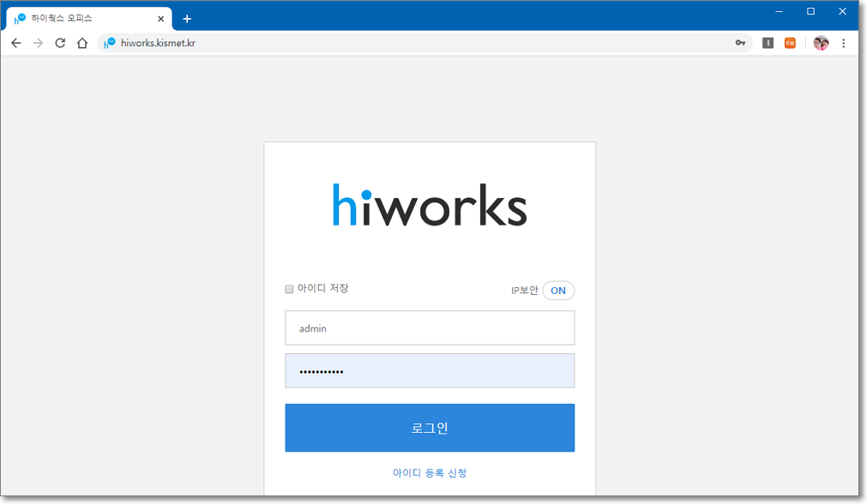Close the browser window
The width and height of the screenshot is (867, 504).
[842, 11]
